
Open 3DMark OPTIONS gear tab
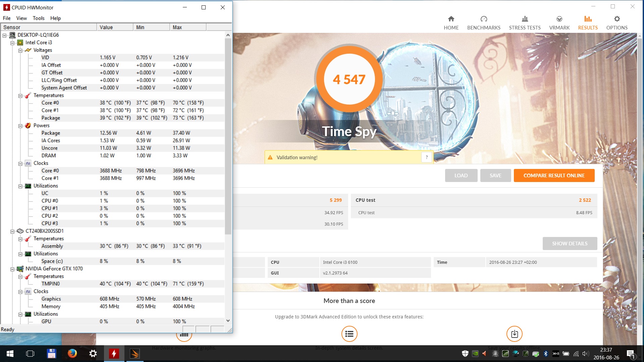click(617, 23)
